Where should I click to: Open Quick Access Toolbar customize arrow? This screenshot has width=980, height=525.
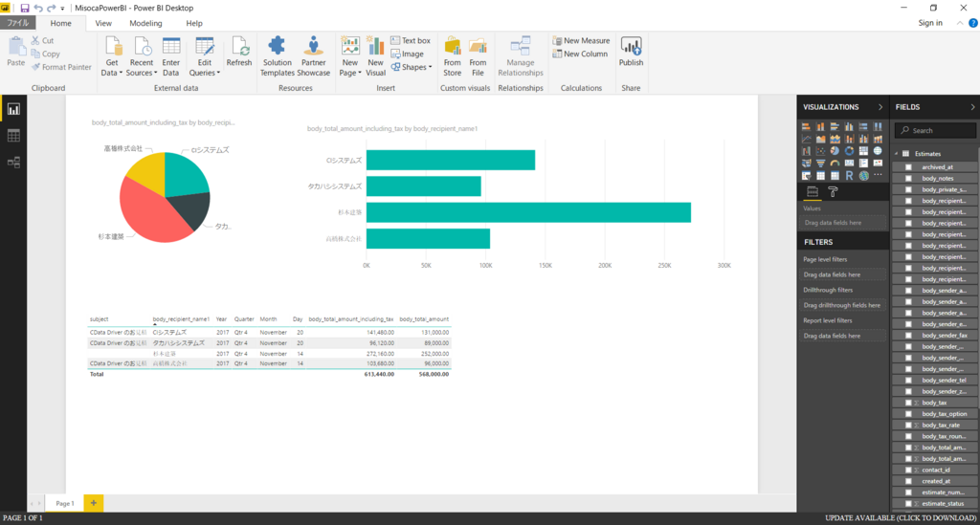pos(62,9)
